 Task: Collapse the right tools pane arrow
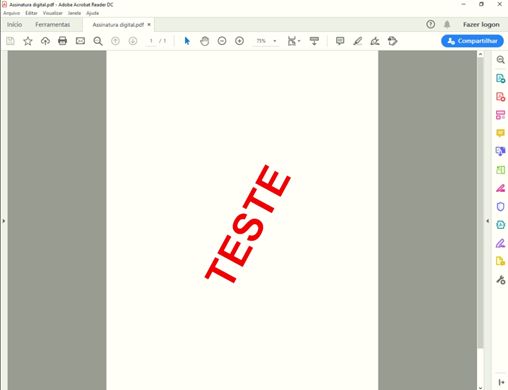488,221
